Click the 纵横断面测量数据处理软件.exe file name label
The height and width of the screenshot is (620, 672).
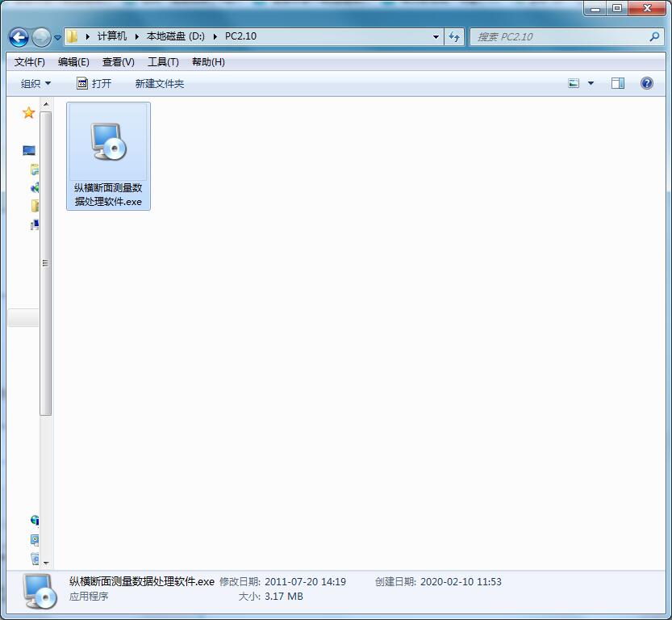108,195
